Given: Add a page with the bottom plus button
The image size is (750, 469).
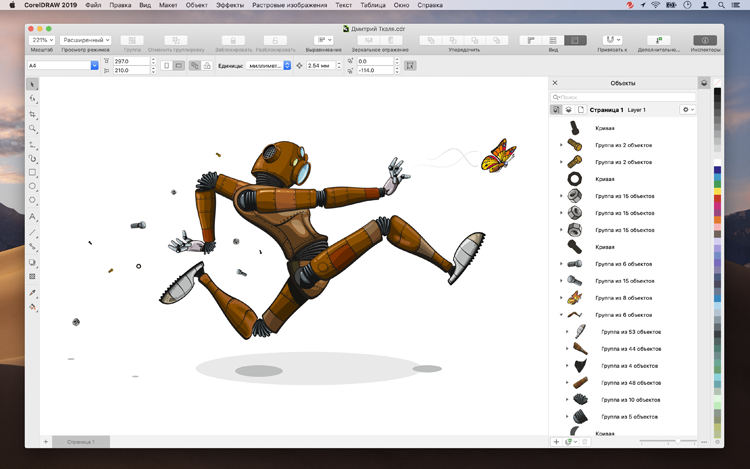Looking at the screenshot, I should click(x=45, y=442).
